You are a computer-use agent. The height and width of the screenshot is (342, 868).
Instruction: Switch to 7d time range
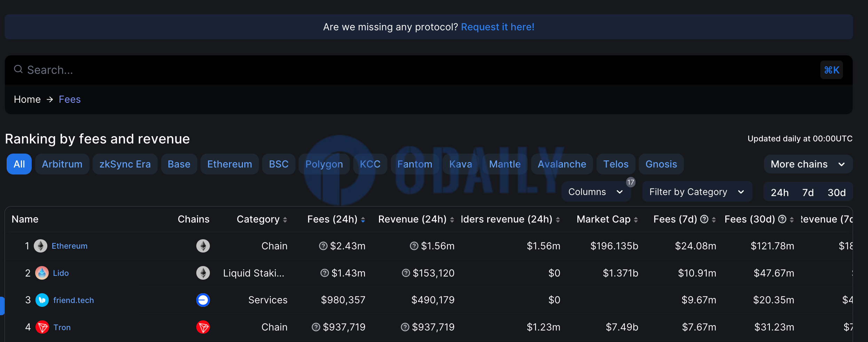click(808, 193)
